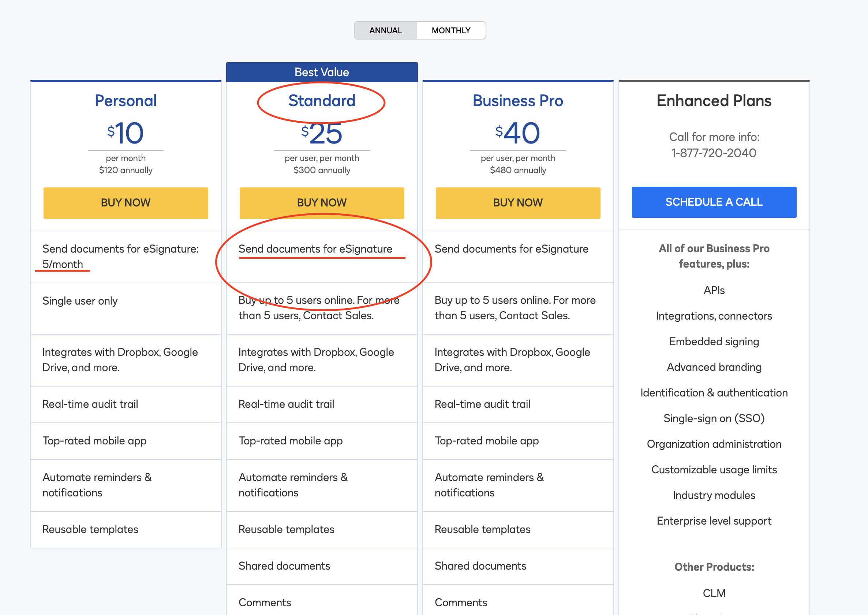Click the $25 Standard price
The height and width of the screenshot is (615, 868).
point(322,133)
